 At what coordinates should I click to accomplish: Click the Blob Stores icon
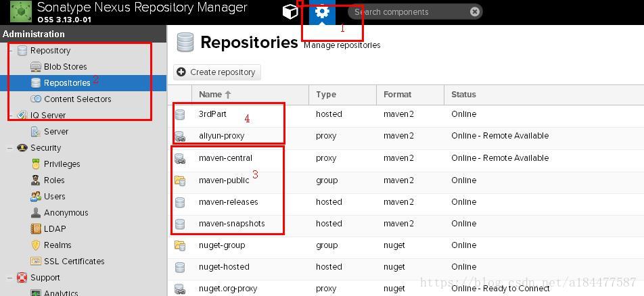click(36, 66)
